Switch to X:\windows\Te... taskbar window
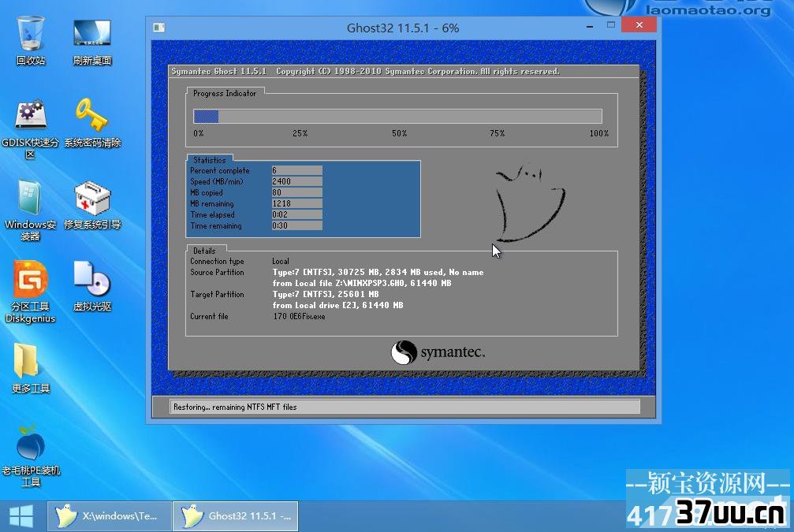 (110, 516)
